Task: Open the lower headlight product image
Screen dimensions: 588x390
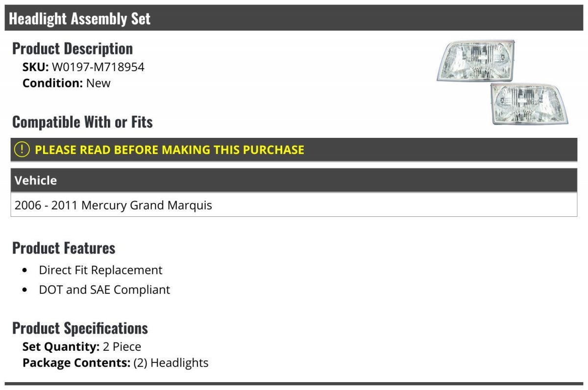Action: click(529, 104)
